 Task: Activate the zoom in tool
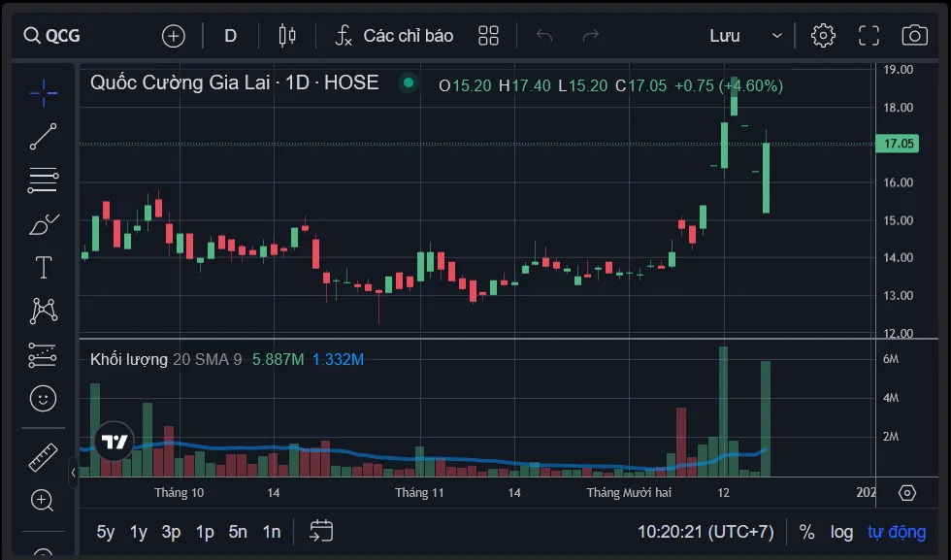tap(43, 501)
